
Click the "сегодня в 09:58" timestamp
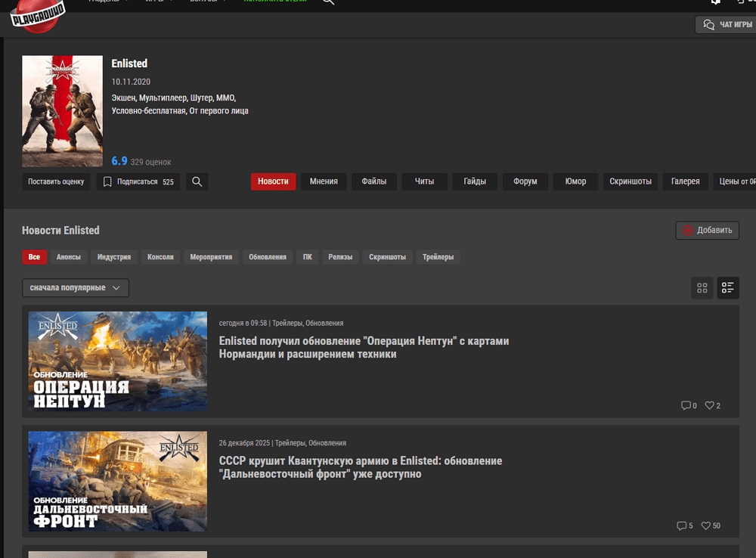[x=243, y=323]
